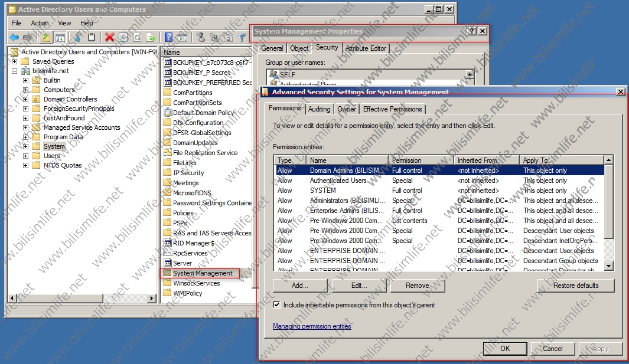Click the Remove button
This screenshot has width=629, height=364.
coord(417,286)
